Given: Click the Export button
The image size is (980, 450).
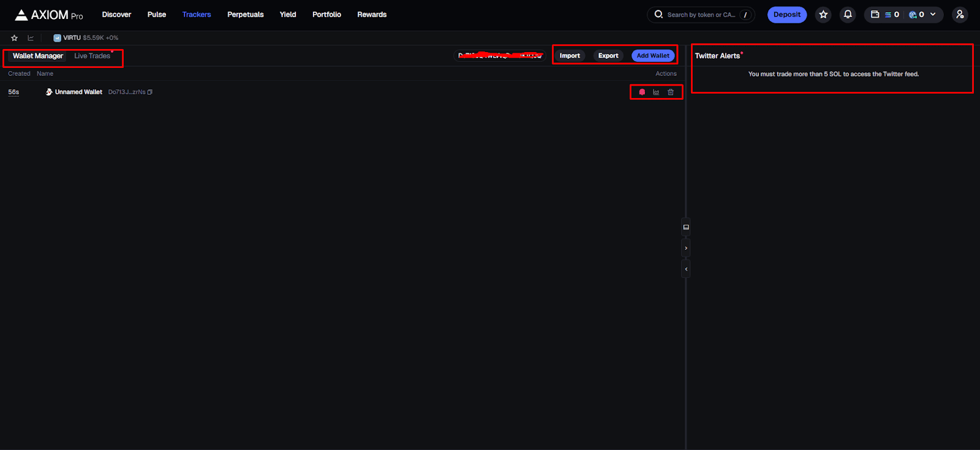Looking at the screenshot, I should (x=608, y=56).
